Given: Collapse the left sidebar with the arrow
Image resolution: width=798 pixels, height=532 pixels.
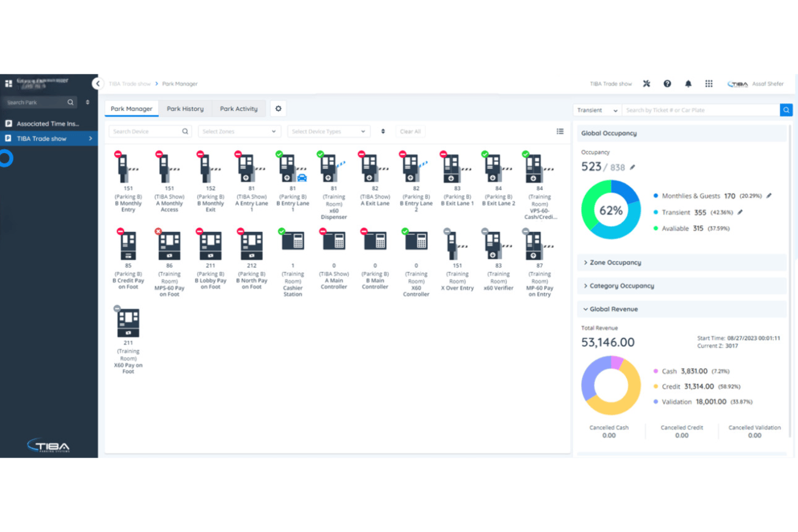Looking at the screenshot, I should click(98, 84).
